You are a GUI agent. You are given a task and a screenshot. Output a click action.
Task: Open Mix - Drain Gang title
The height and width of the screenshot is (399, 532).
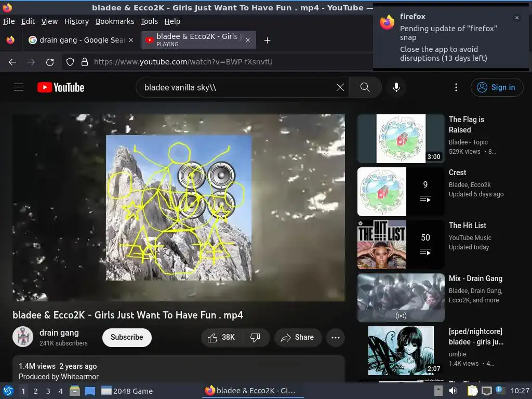tap(475, 278)
